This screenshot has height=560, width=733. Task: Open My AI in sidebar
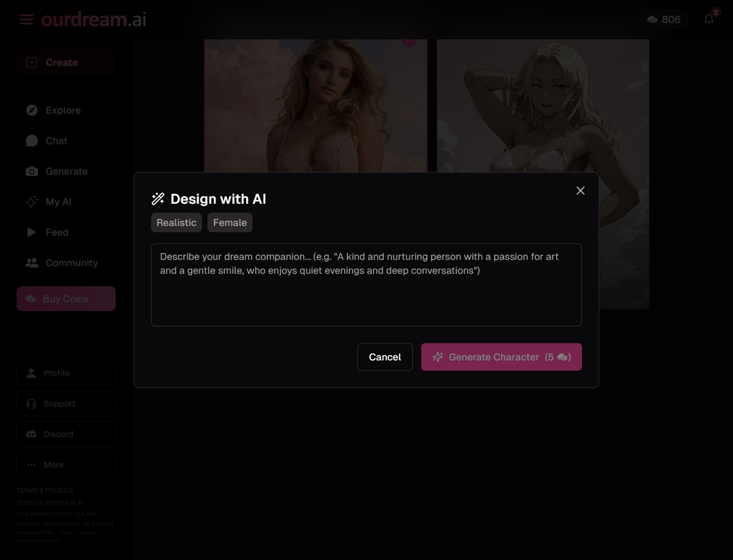click(x=66, y=202)
